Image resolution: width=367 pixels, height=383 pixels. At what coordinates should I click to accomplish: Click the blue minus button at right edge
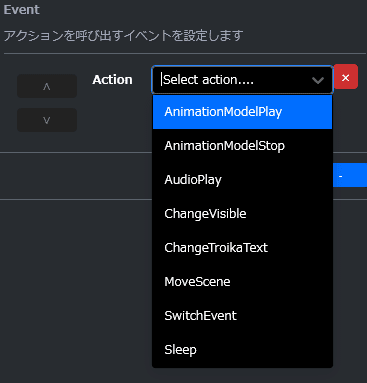coord(350,175)
